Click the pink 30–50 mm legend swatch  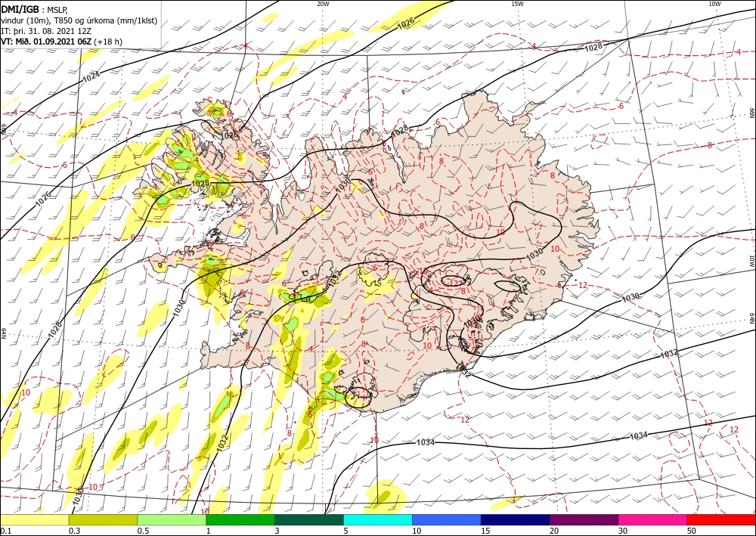[653, 519]
